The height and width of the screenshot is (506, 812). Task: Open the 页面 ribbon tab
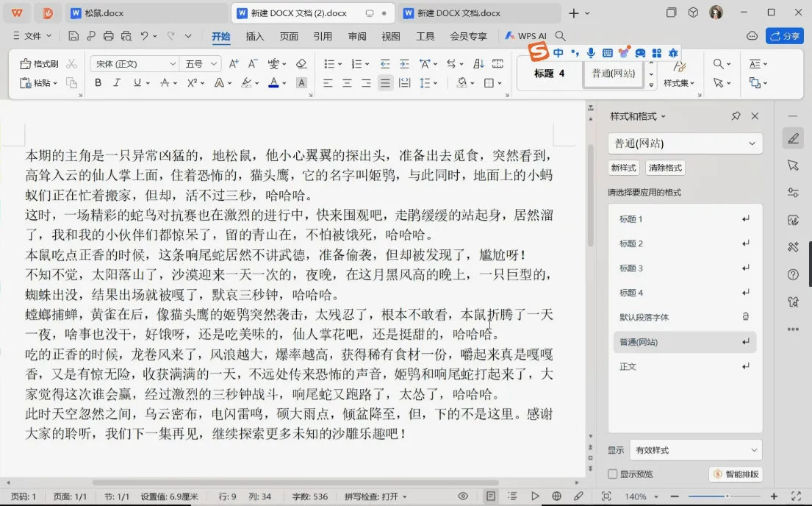[289, 36]
